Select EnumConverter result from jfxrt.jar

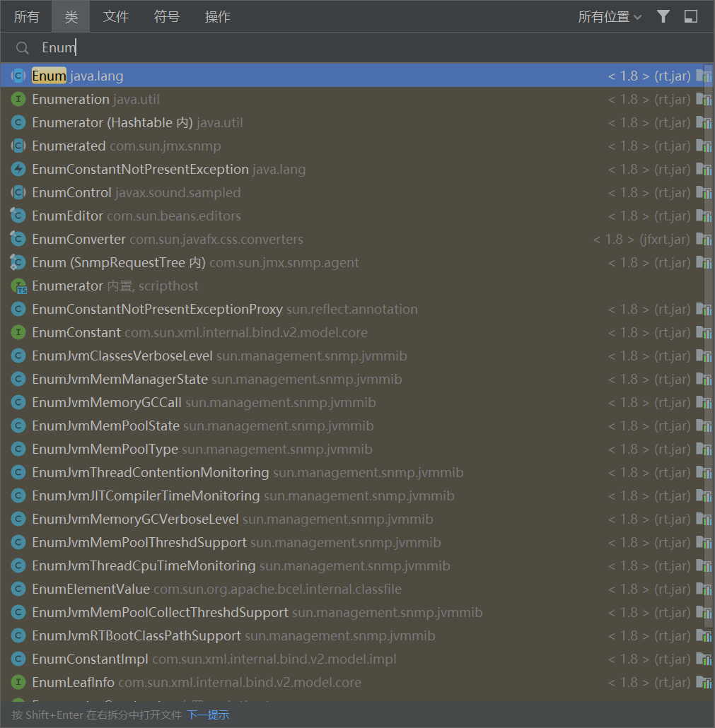pyautogui.click(x=357, y=239)
